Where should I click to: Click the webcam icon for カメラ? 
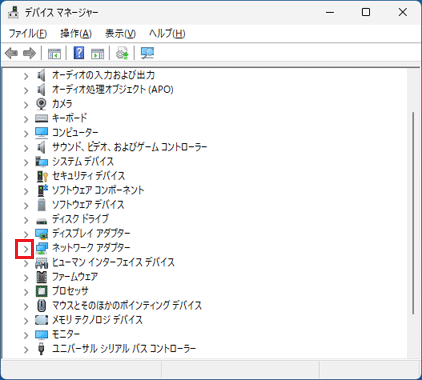[x=41, y=104]
